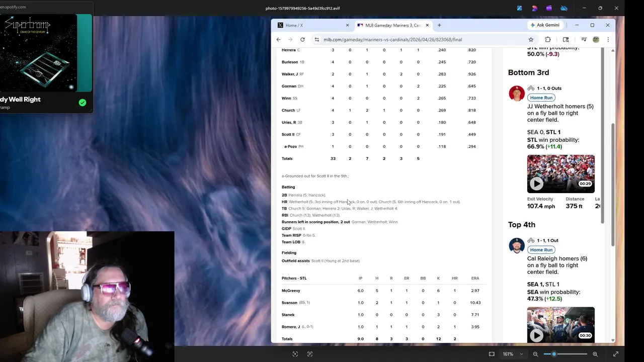This screenshot has height=362, width=644.
Task: Click Burleson in the batting table
Action: (x=290, y=62)
